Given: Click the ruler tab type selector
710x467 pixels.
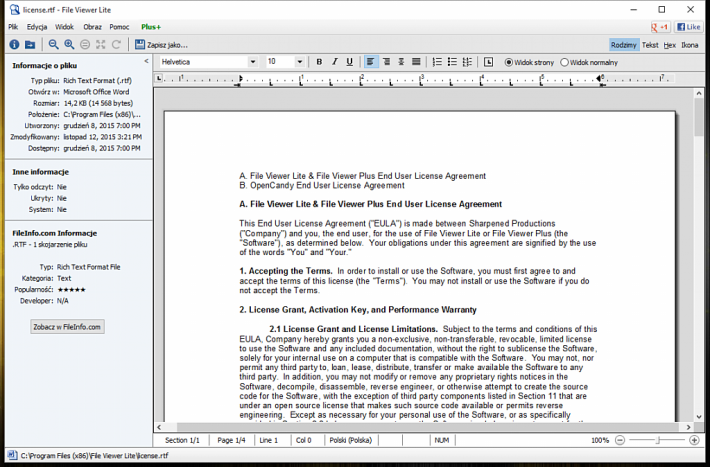Looking at the screenshot, I should (x=159, y=78).
